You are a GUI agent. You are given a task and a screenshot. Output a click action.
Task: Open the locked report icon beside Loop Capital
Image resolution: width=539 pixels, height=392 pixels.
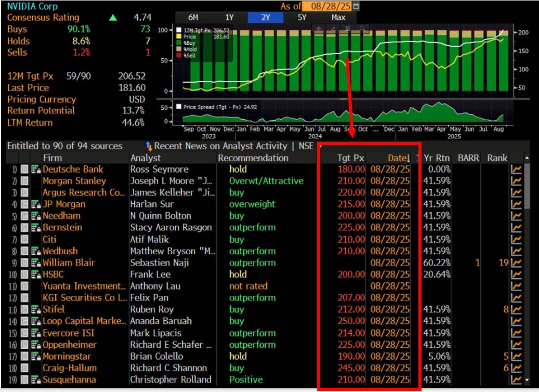pos(36,321)
